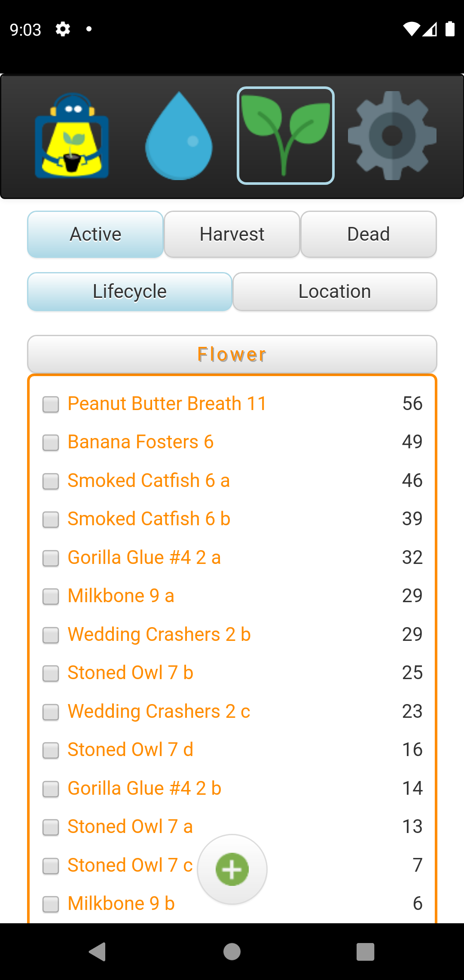464x980 pixels.
Task: Select the Gorilla Glue #4 2 a checkbox
Action: 51,558
